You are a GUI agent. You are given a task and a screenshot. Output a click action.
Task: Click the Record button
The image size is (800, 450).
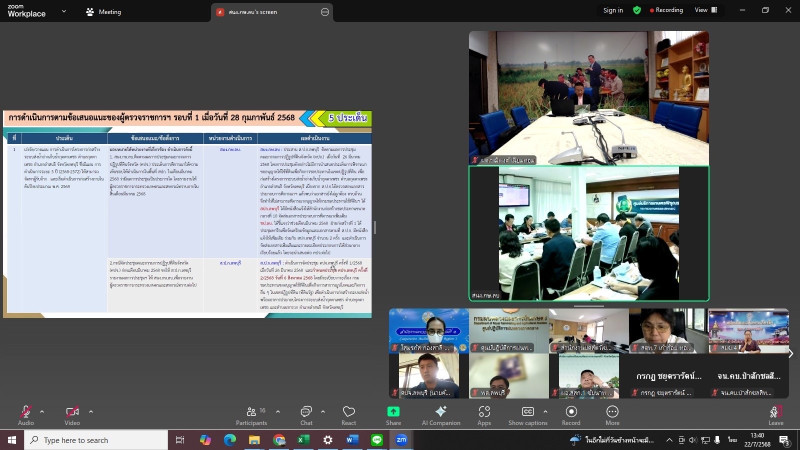[x=570, y=412]
